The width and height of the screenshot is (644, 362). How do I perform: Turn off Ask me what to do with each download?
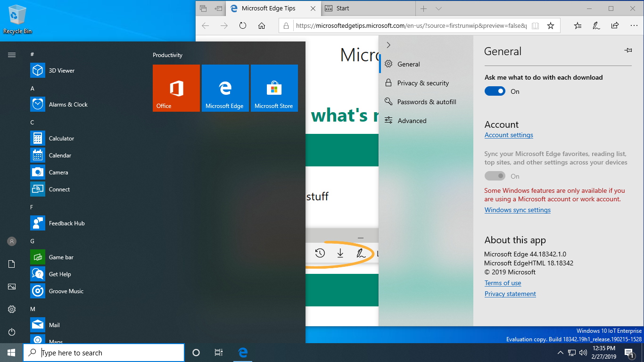(x=495, y=91)
